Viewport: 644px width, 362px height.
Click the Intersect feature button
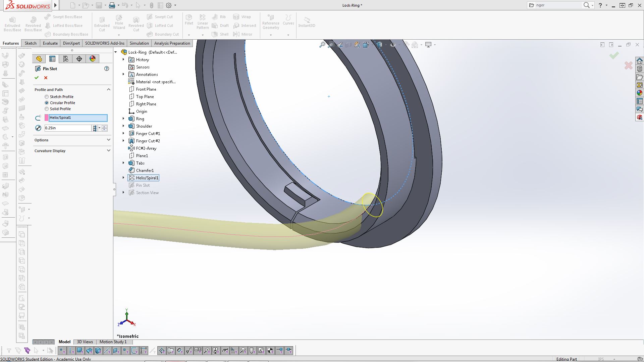(x=245, y=26)
